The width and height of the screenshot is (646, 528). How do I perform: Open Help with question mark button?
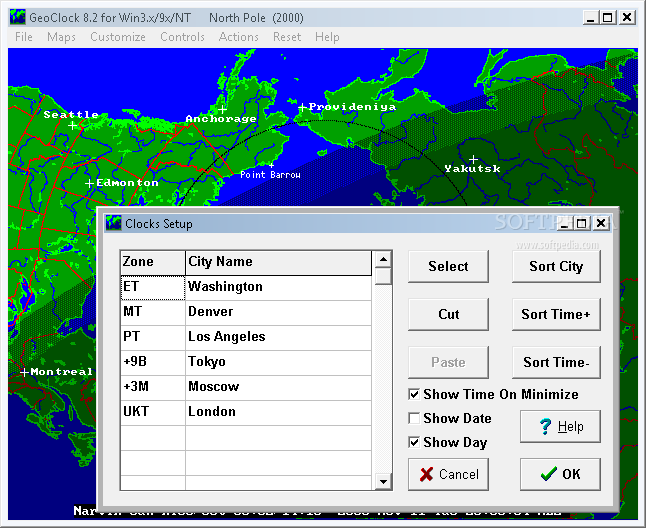point(560,426)
